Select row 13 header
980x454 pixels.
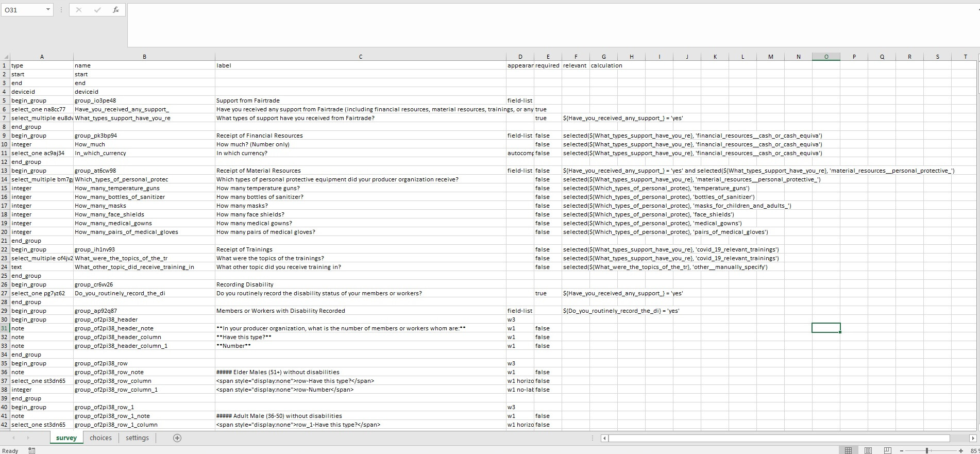[x=5, y=171]
